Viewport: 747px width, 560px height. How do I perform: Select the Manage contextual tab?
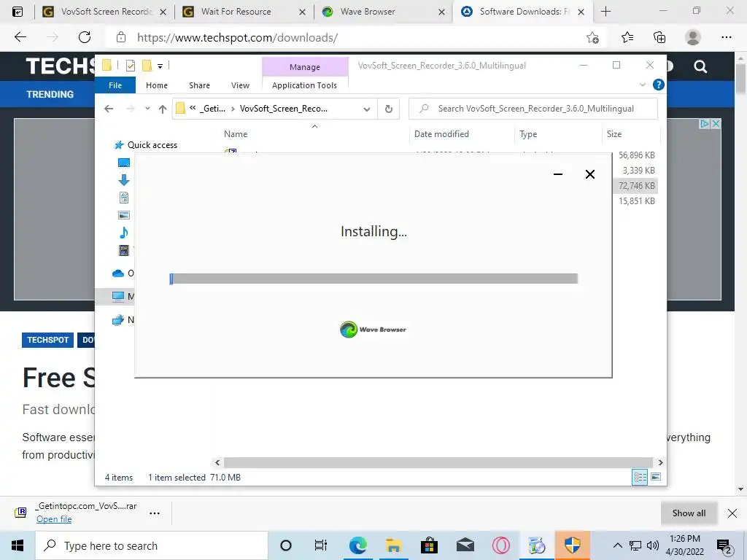(305, 67)
